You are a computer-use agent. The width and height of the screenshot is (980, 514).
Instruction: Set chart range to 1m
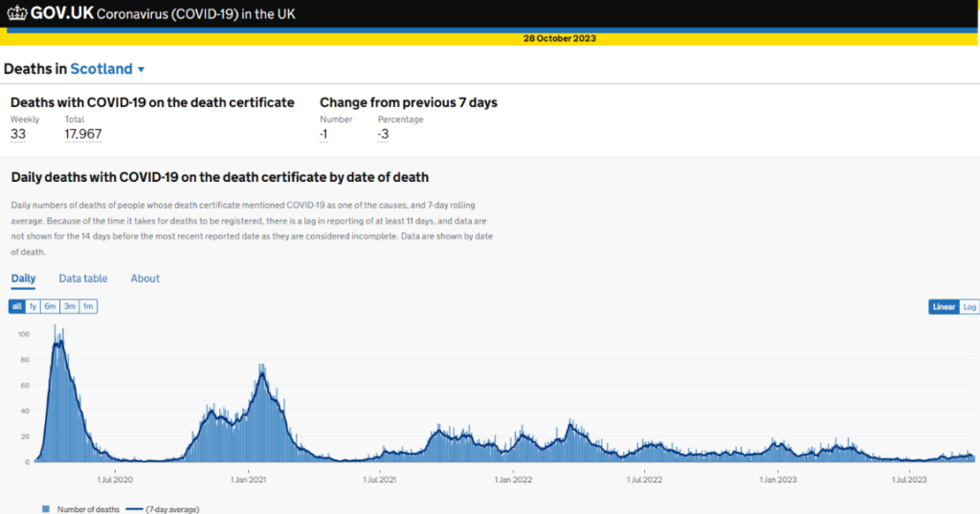click(x=88, y=306)
